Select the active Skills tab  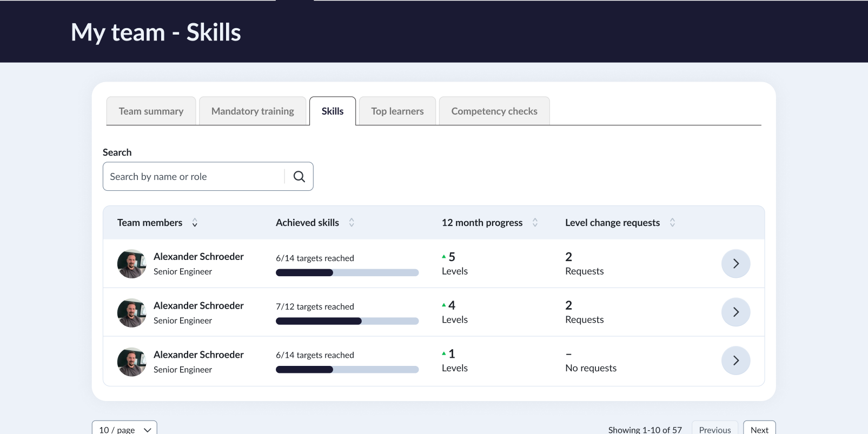[x=333, y=111]
